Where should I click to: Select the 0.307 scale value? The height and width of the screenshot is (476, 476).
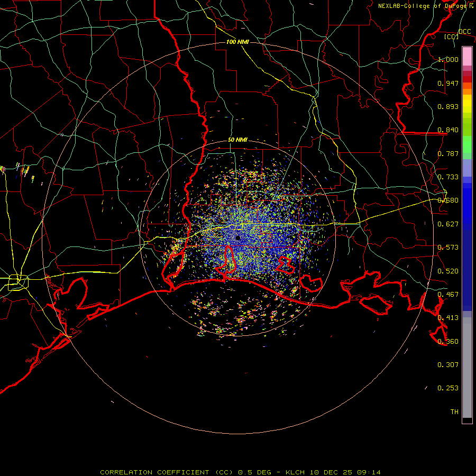tap(448, 365)
